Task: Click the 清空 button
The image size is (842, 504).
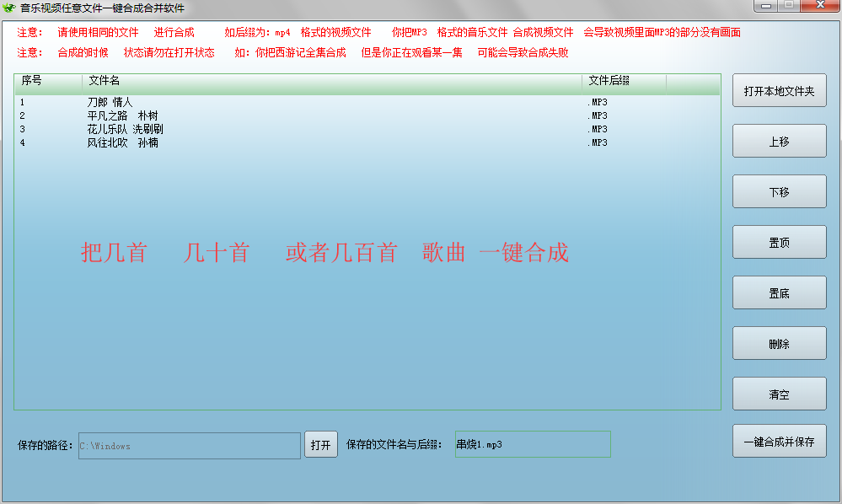Action: [779, 394]
